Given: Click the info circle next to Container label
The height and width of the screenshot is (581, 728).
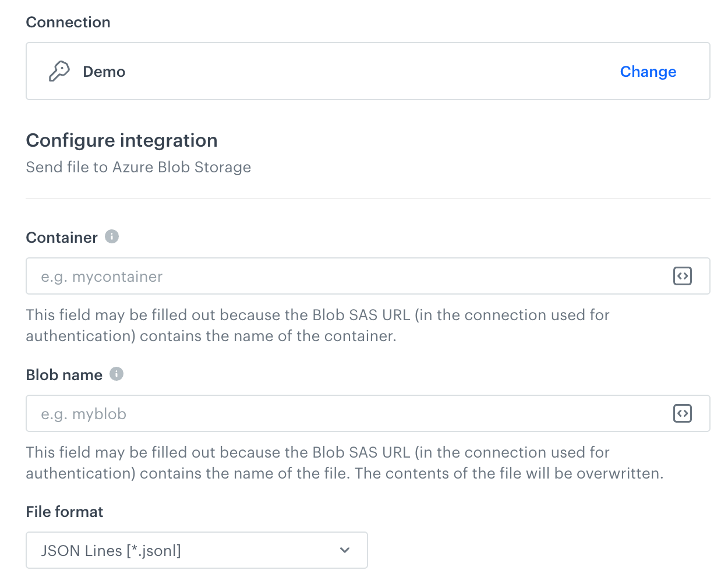Looking at the screenshot, I should pos(112,236).
